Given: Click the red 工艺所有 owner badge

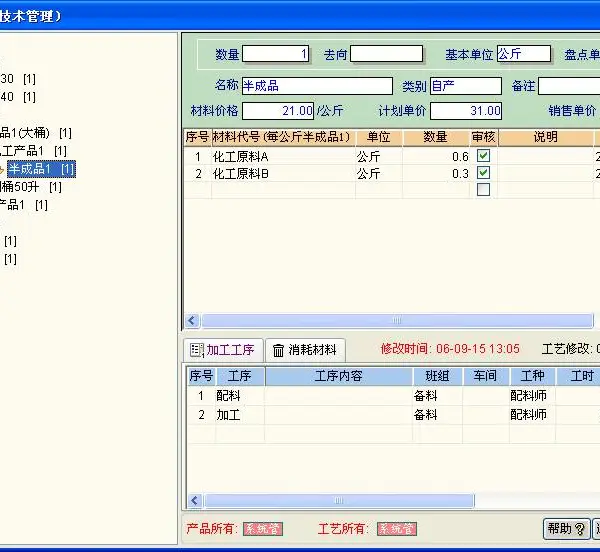Looking at the screenshot, I should pos(397,529).
